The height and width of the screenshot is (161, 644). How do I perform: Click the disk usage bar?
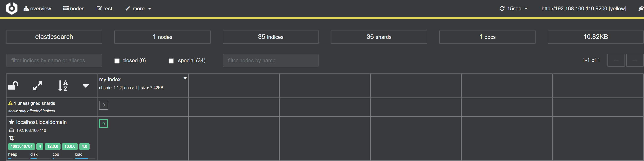[x=40, y=158]
